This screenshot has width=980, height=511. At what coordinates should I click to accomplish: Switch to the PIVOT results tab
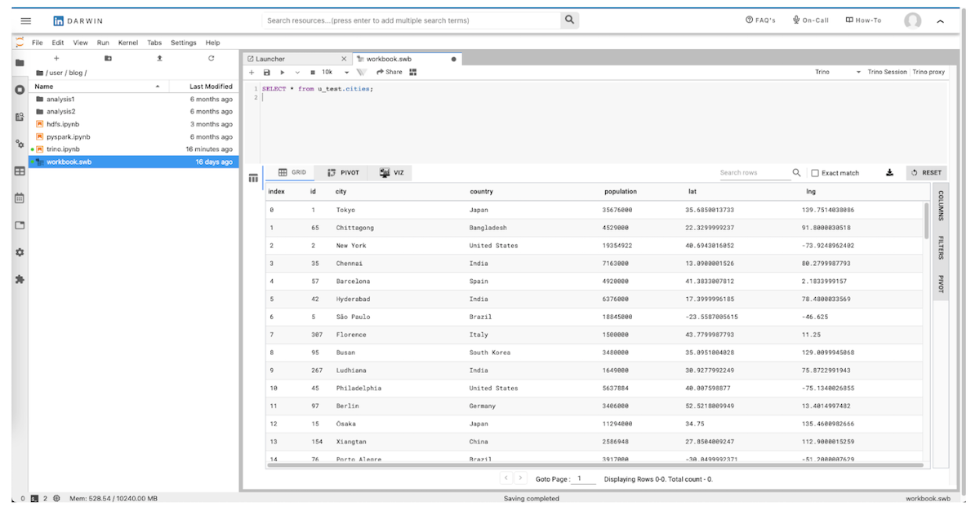(343, 172)
